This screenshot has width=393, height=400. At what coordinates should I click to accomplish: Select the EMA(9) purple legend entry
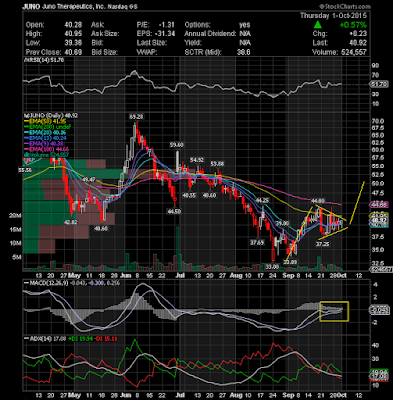click(44, 144)
